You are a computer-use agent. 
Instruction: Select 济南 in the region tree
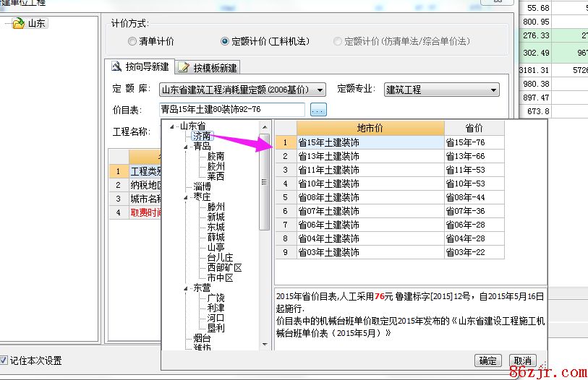[202, 136]
